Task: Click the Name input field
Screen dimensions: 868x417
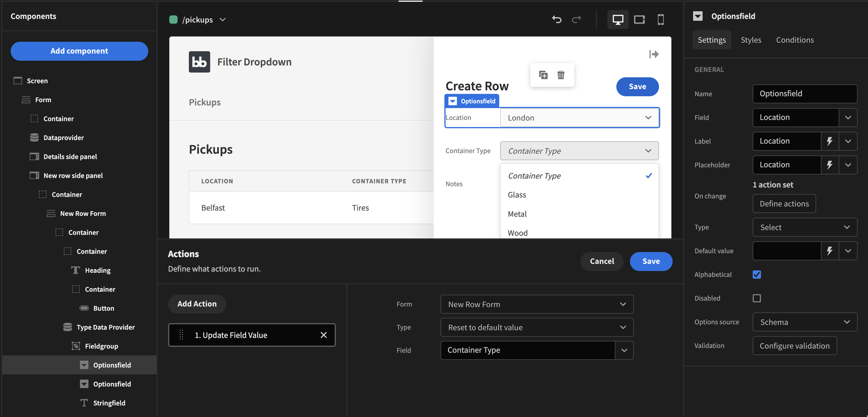Action: 805,94
